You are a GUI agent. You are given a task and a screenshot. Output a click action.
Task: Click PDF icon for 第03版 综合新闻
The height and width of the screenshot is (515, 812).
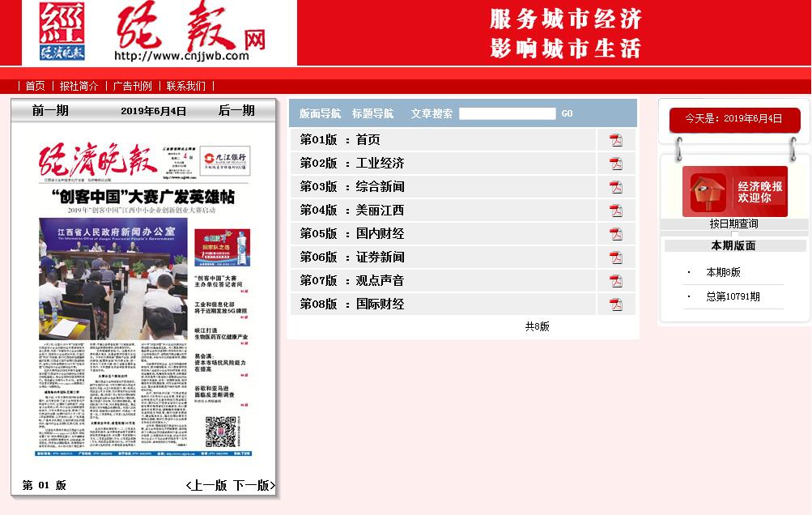pos(616,187)
